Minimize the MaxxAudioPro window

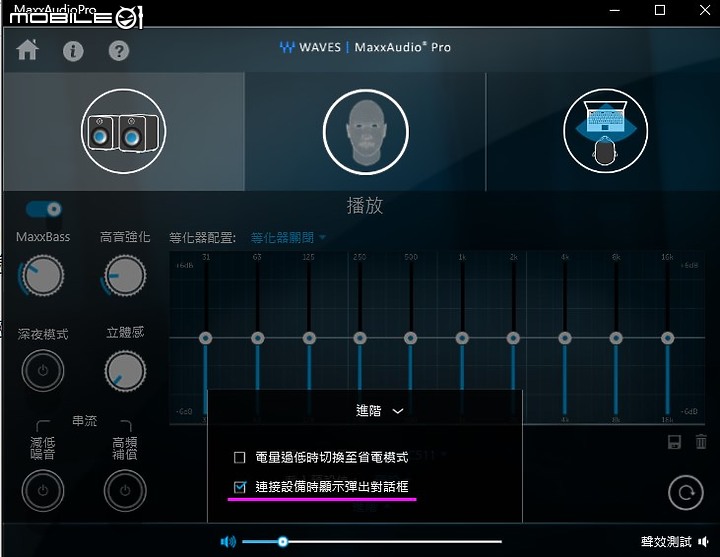615,10
